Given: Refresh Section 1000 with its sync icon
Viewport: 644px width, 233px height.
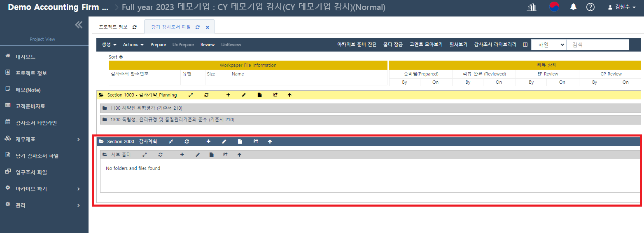Looking at the screenshot, I should 206,95.
